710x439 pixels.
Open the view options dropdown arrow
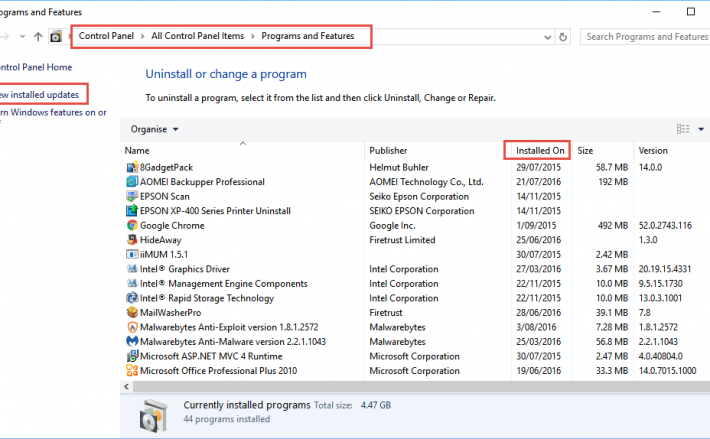(701, 129)
